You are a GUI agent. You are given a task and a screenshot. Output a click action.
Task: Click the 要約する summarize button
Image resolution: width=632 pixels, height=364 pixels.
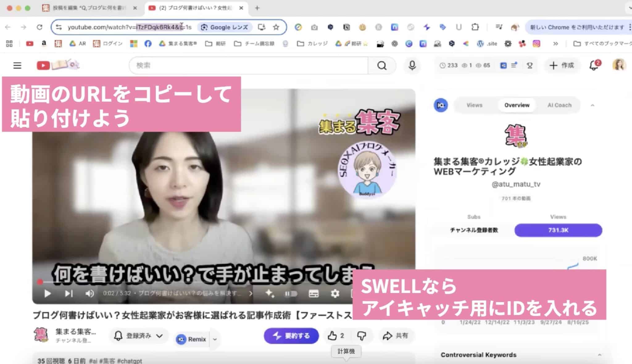coord(291,336)
